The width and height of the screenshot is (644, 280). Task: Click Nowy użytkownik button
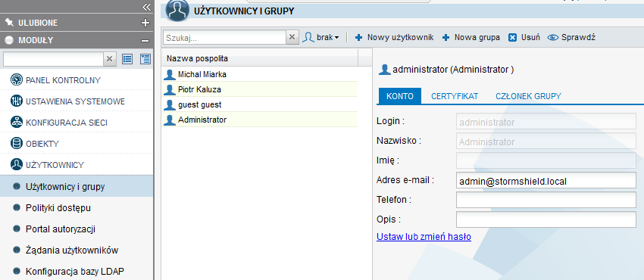pos(394,37)
